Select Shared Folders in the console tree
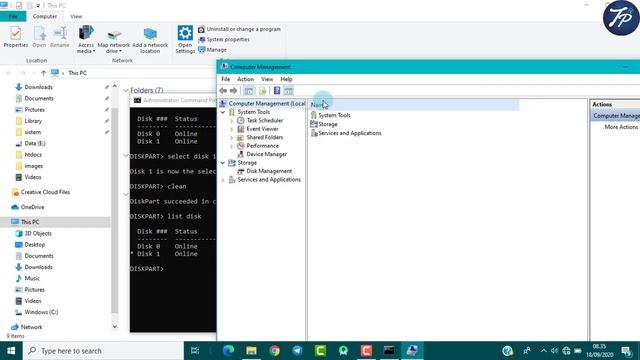Screen dimensions: 640x360 pyautogui.click(x=264, y=138)
